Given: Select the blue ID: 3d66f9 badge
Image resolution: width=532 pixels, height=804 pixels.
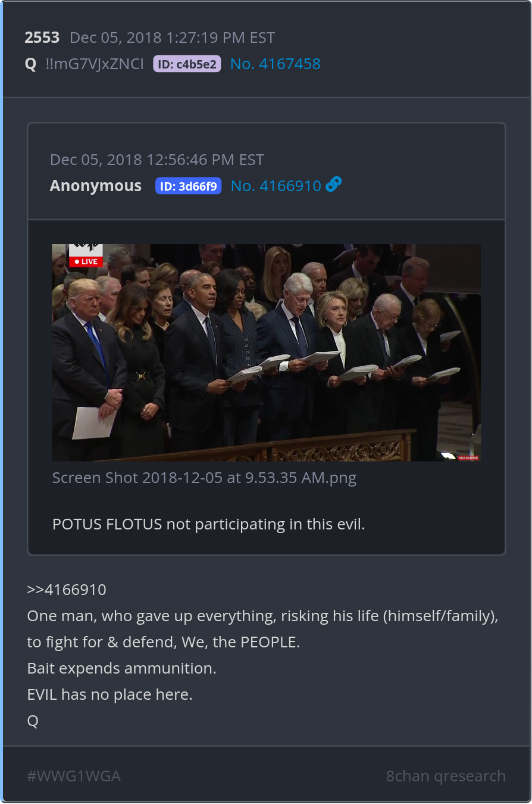Looking at the screenshot, I should click(x=189, y=186).
